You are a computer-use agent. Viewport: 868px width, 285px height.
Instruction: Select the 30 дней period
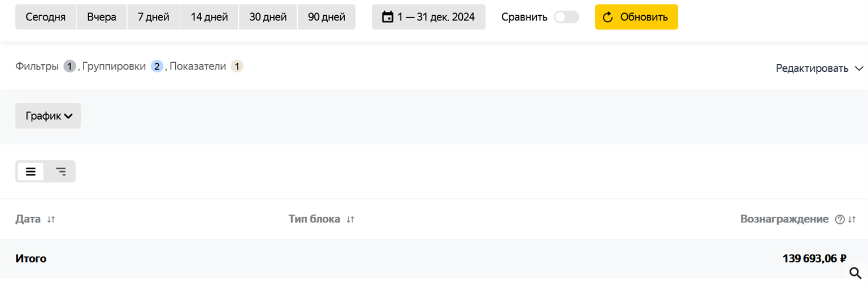[x=268, y=17]
